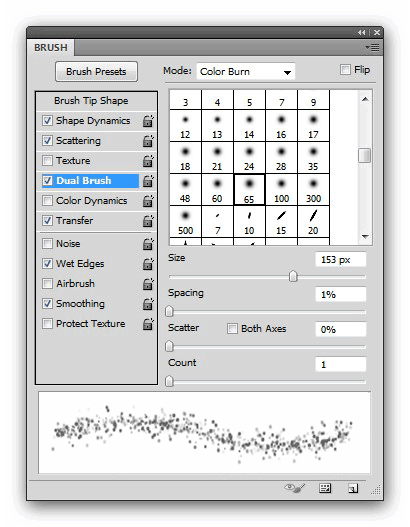The height and width of the screenshot is (527, 410).
Task: Toggle the lock icon beside Scattering
Action: coord(148,141)
